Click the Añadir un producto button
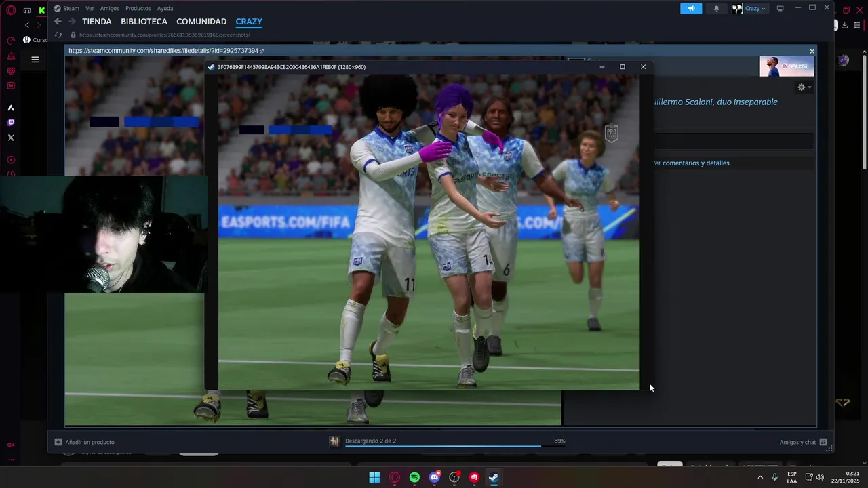The height and width of the screenshot is (488, 868). 85,442
